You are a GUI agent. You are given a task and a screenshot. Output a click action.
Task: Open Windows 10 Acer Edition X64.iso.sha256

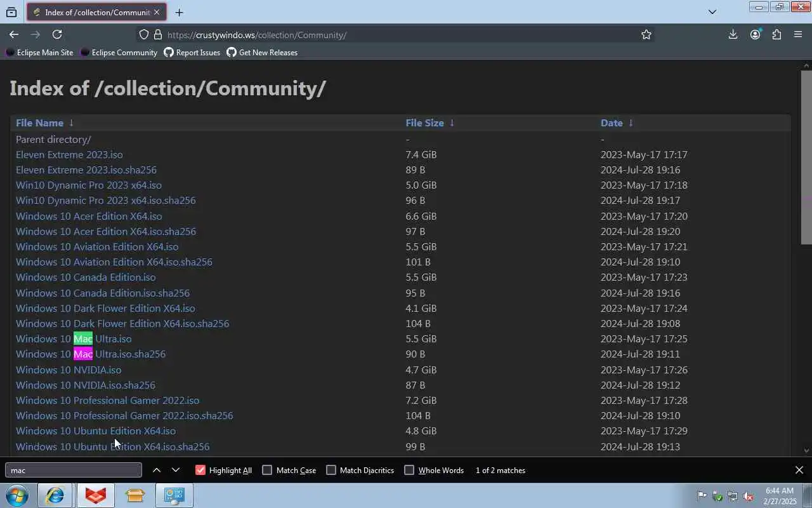coord(106,231)
